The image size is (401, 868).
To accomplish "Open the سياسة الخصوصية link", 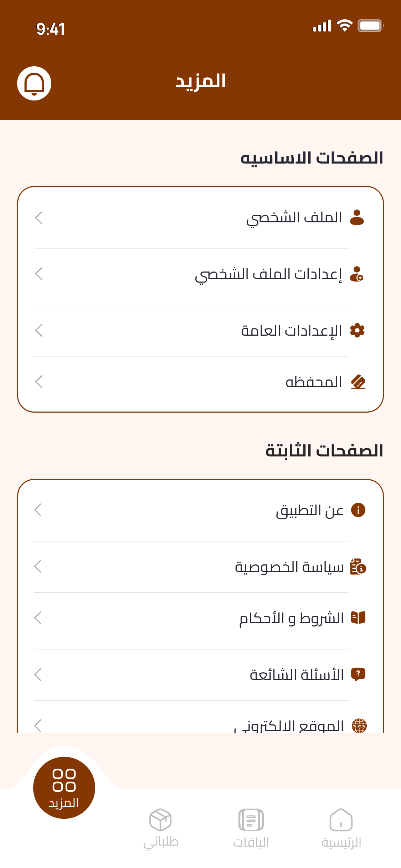I will click(x=289, y=567).
